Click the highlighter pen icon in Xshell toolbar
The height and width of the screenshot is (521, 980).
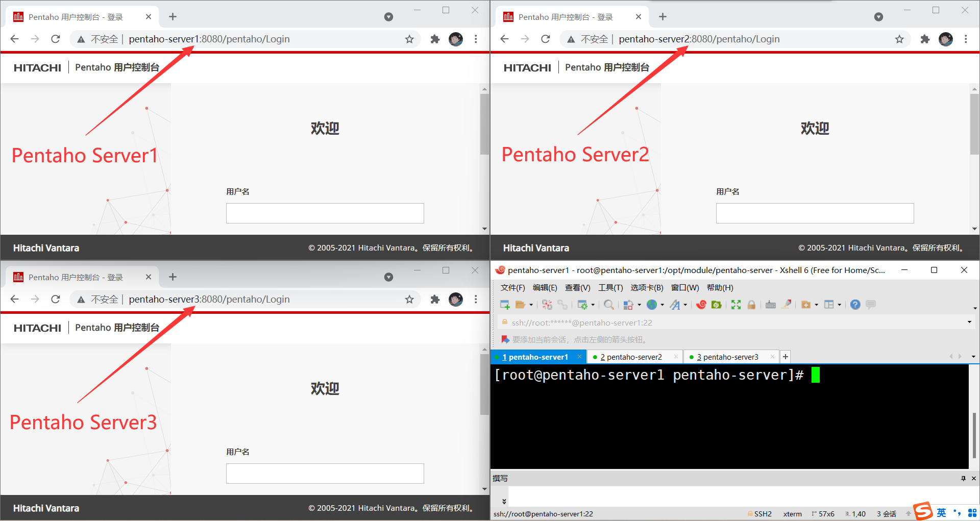[x=787, y=305]
